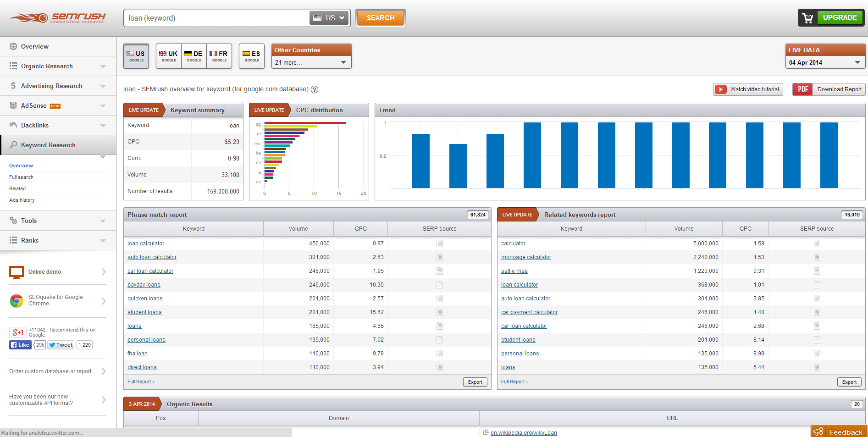Open SERP source for related keyword calculator
Viewport: 868px width, 437px height.
(817, 243)
